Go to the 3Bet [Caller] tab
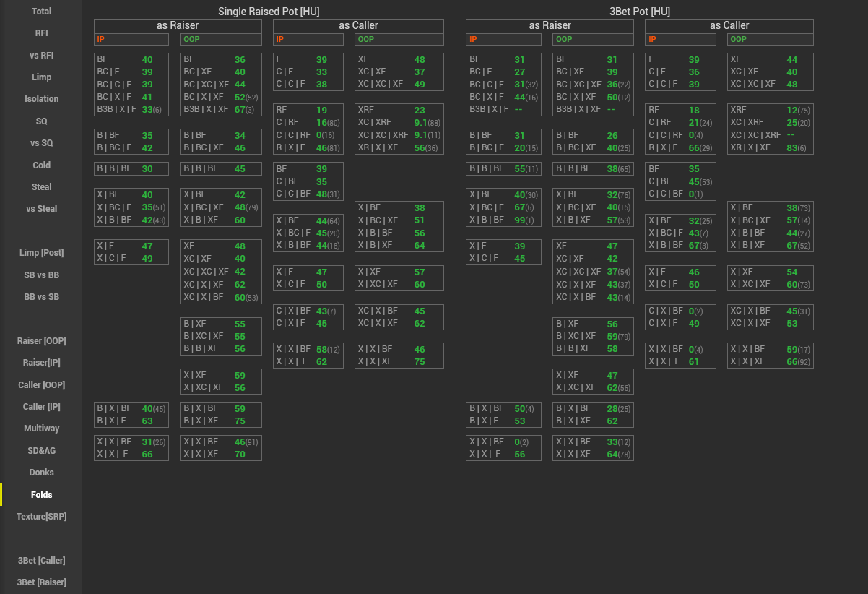This screenshot has height=594, width=868. (41, 561)
